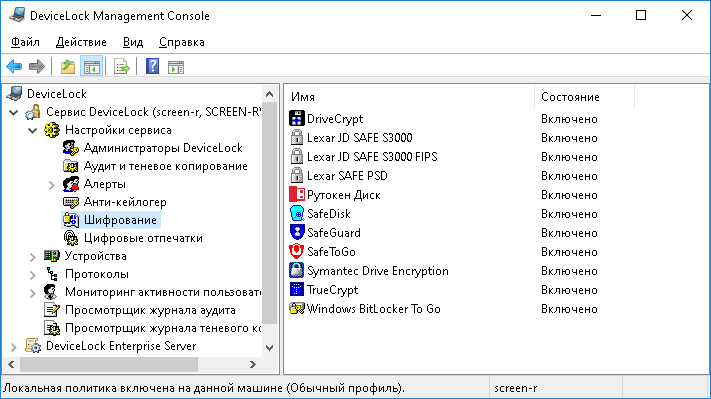Screen dimensions: 711x399
Task: Collapse the Настройки сервиса node
Action: (x=33, y=131)
